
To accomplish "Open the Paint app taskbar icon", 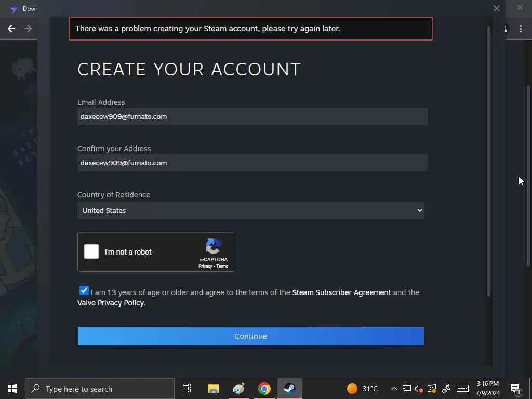I will pyautogui.click(x=239, y=389).
